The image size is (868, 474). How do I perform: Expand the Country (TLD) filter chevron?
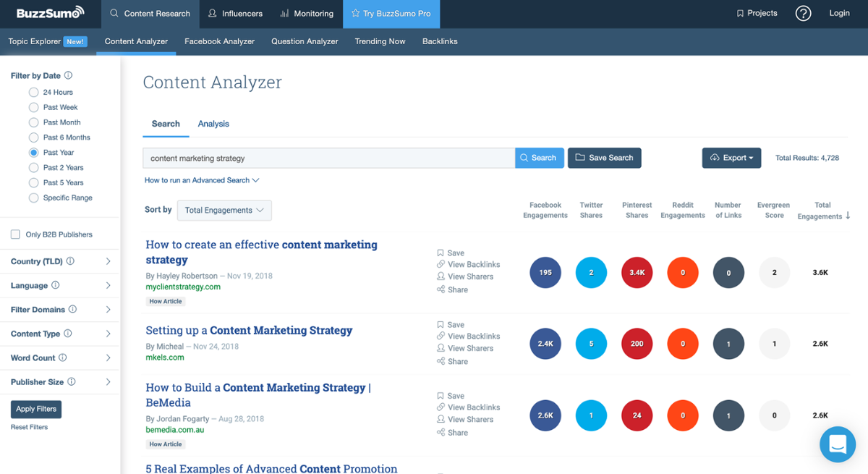pyautogui.click(x=108, y=261)
